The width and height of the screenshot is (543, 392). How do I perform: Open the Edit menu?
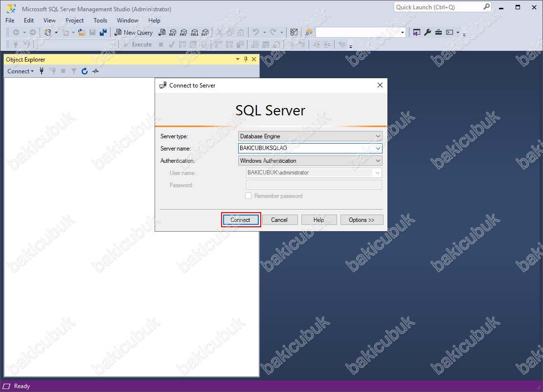pyautogui.click(x=29, y=21)
